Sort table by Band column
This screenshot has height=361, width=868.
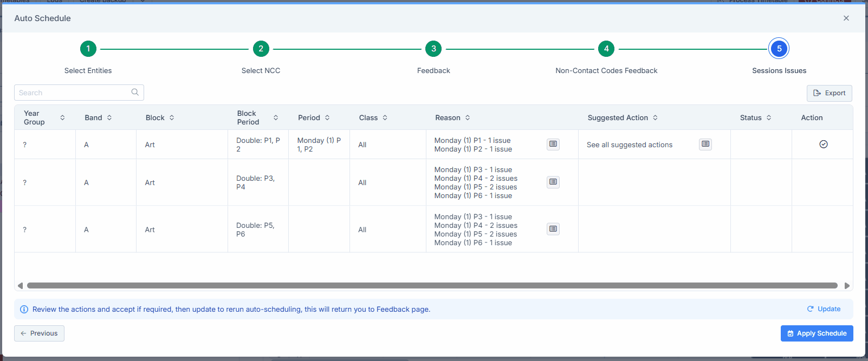(x=109, y=117)
